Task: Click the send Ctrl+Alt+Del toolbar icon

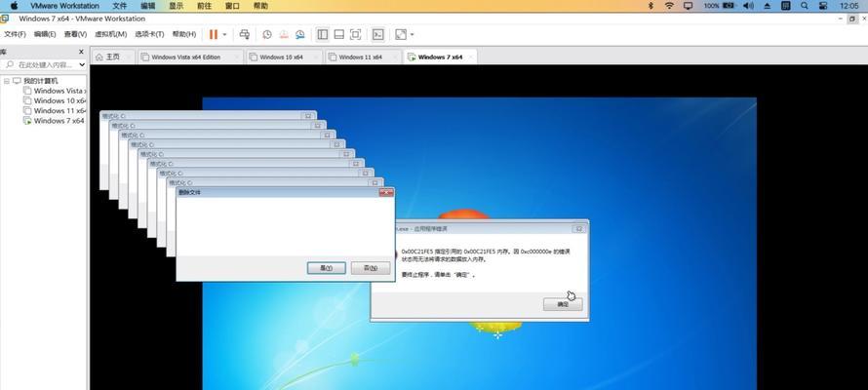Action: coord(244,34)
